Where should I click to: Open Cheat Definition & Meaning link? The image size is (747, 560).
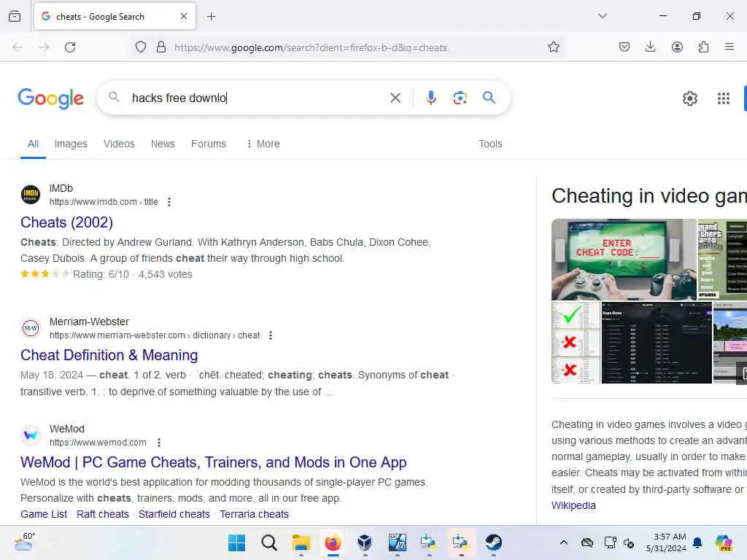point(109,355)
